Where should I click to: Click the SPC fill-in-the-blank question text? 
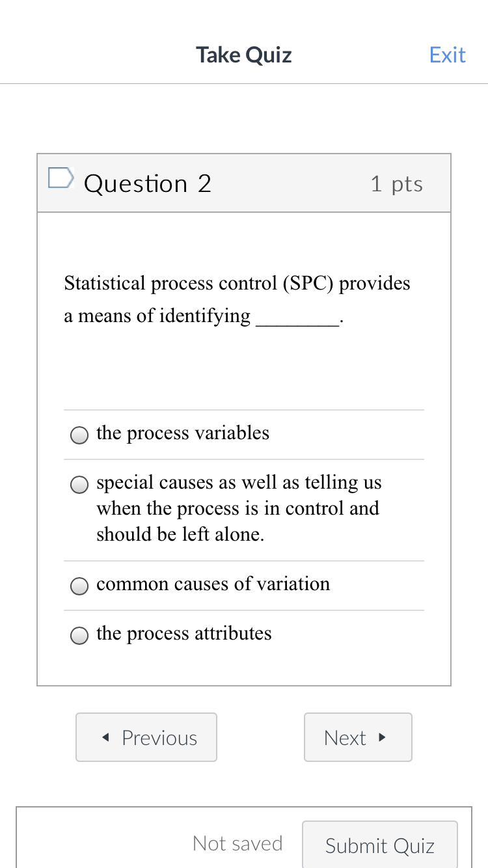pyautogui.click(x=237, y=299)
